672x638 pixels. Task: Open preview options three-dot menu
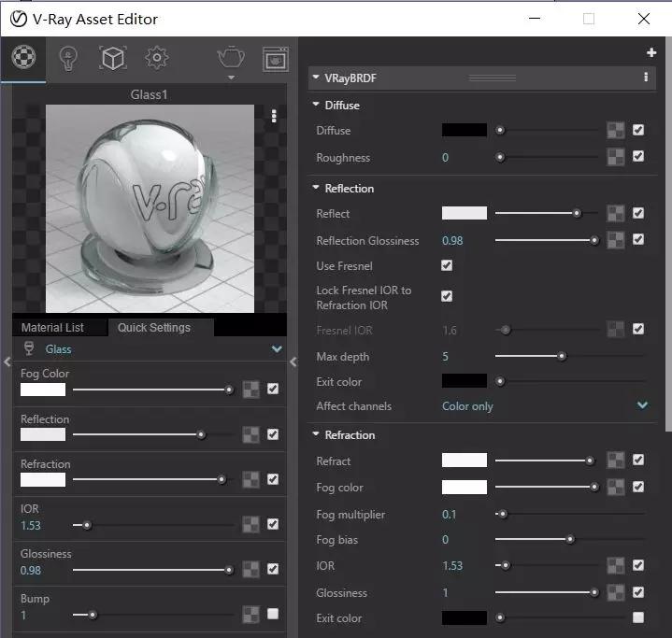point(274,116)
